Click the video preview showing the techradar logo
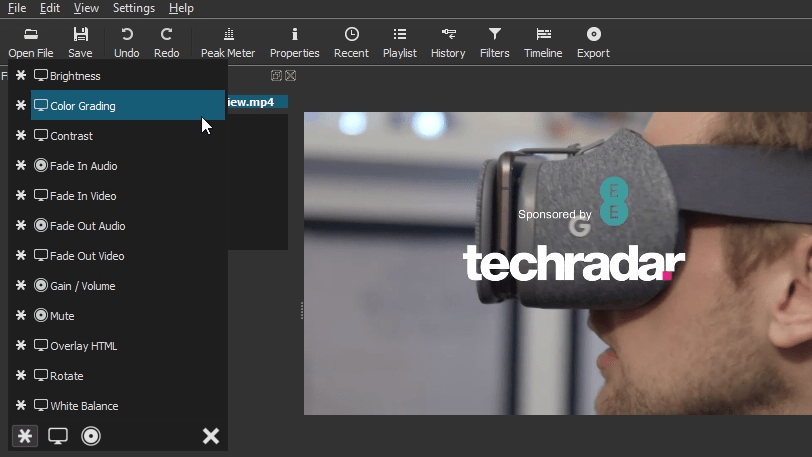The height and width of the screenshot is (457, 812). pyautogui.click(x=557, y=262)
